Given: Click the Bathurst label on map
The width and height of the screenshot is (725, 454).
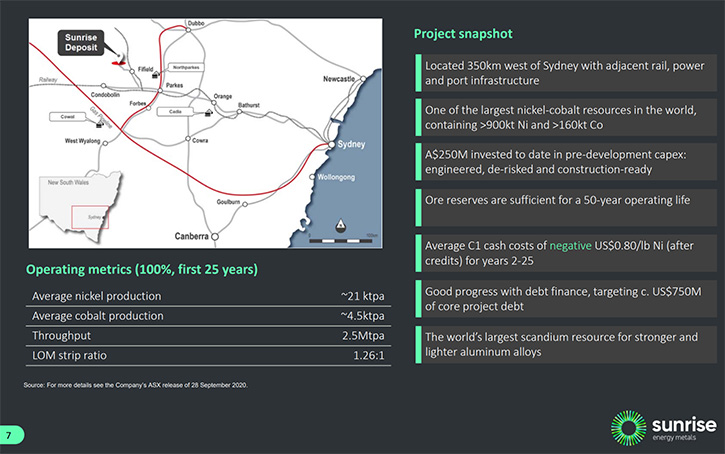Looking at the screenshot, I should pyautogui.click(x=249, y=105).
